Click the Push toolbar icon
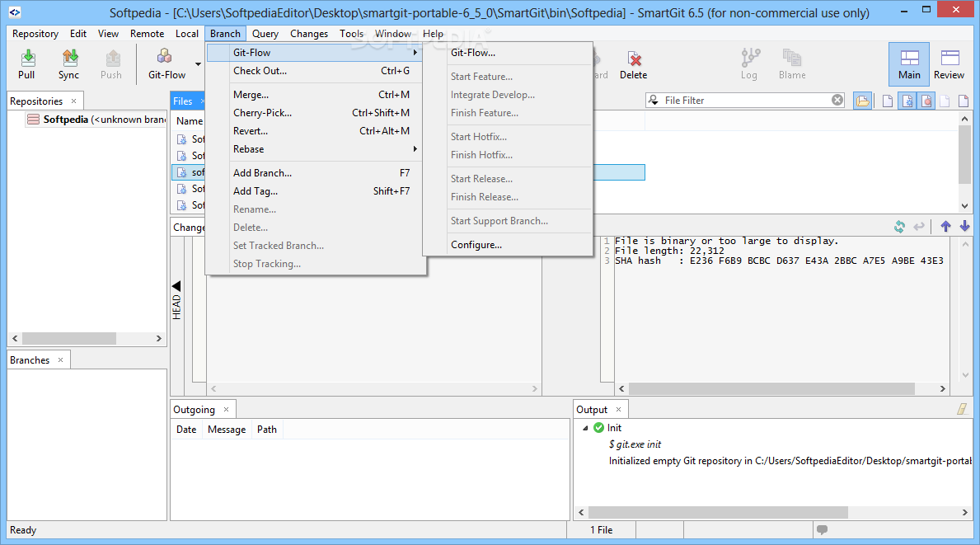980x545 pixels. point(111,64)
